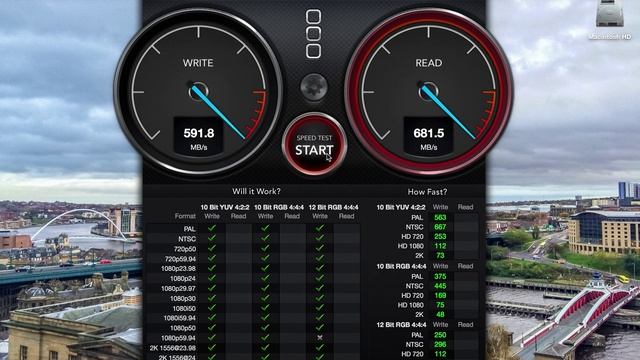
Task: Click '10 Bit RGB 4:4:4' header in Will it Work
Action: (279, 207)
